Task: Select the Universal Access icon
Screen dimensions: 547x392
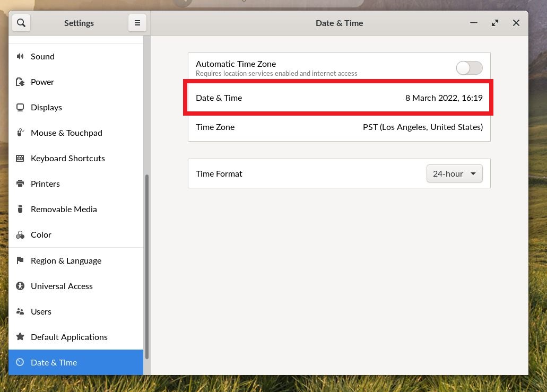Action: [x=20, y=286]
